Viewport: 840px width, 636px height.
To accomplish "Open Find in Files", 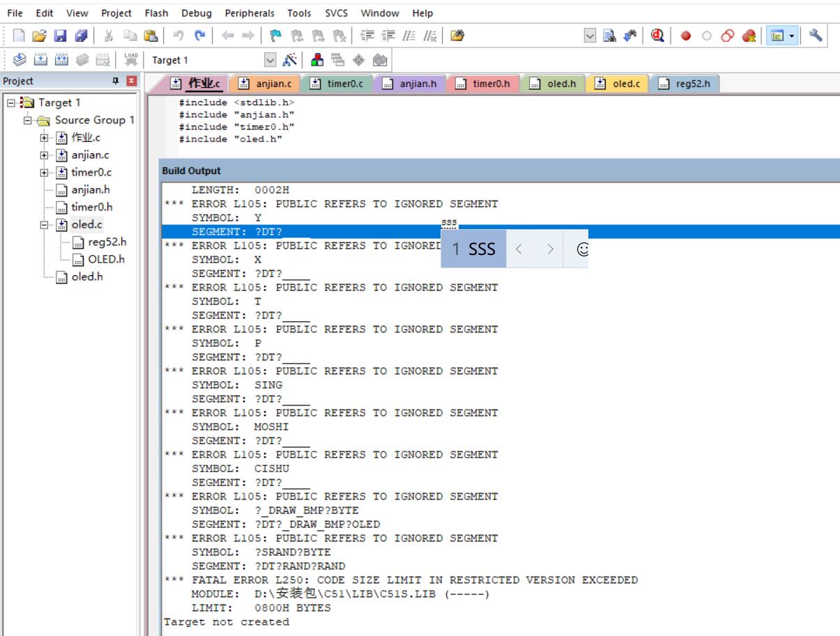I will coord(457,37).
